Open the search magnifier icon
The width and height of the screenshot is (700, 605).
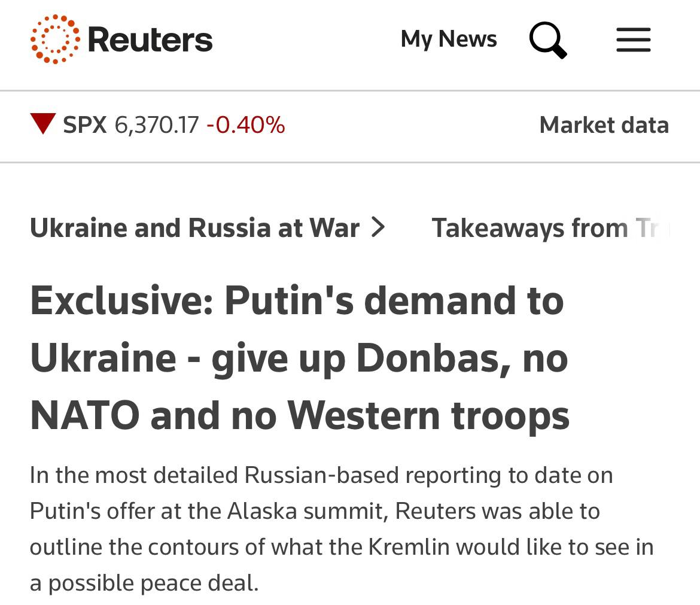(x=548, y=39)
